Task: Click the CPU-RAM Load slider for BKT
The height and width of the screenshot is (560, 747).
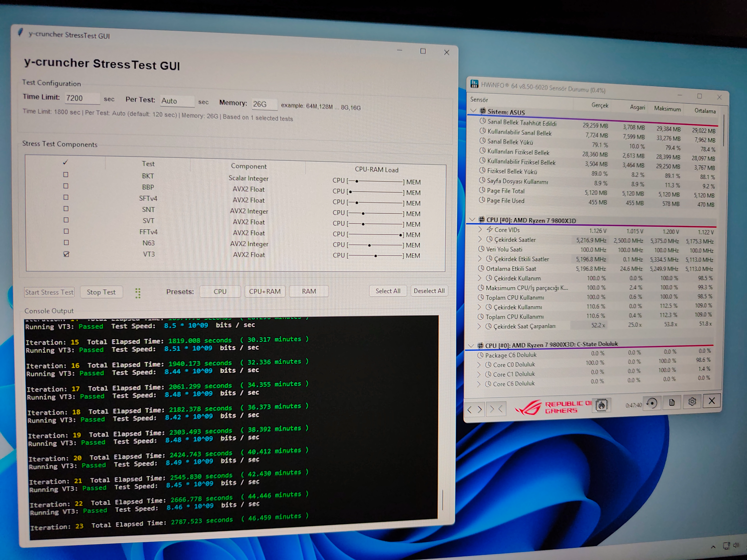Action: pos(376,181)
